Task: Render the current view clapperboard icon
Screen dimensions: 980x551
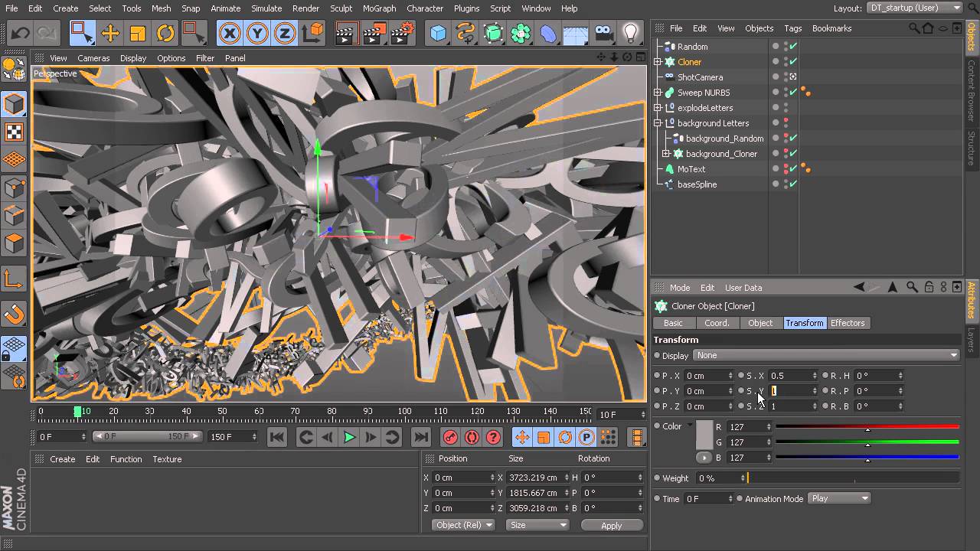Action: [348, 34]
